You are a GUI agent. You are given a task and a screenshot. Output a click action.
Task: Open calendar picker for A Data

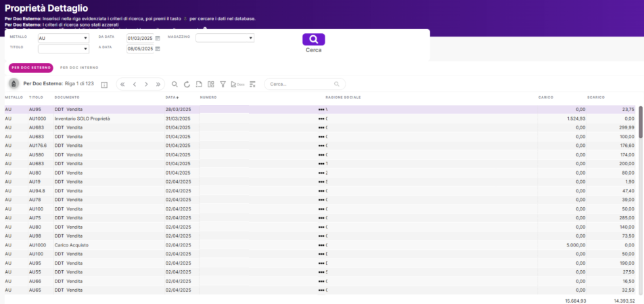158,49
